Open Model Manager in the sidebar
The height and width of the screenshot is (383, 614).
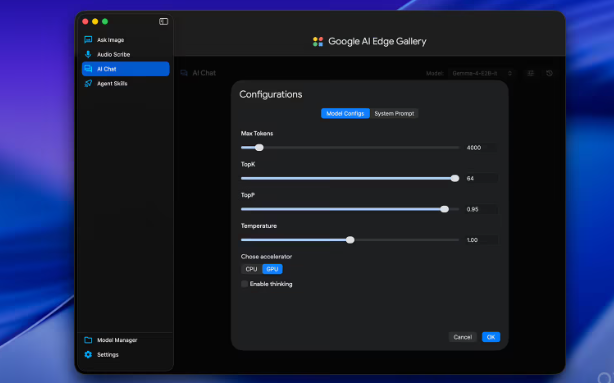click(125, 340)
